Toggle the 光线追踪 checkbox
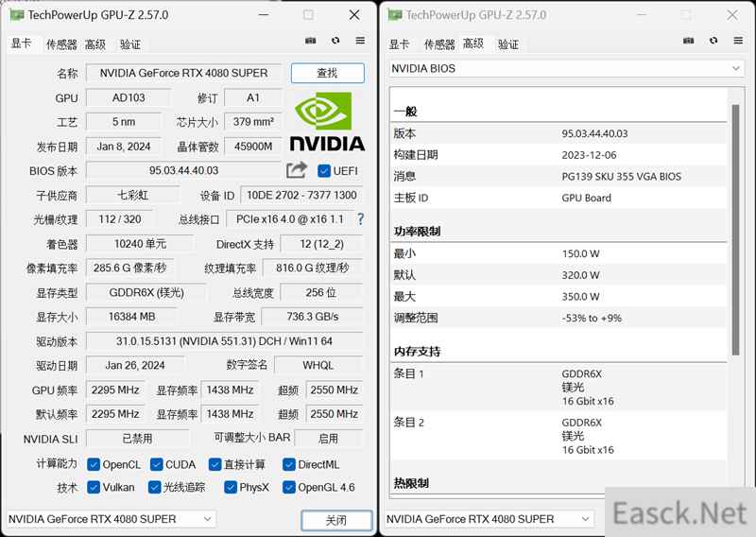The image size is (756, 537). 154,487
